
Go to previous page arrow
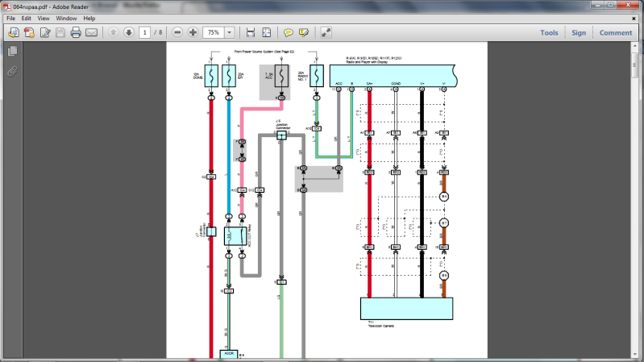click(x=113, y=33)
